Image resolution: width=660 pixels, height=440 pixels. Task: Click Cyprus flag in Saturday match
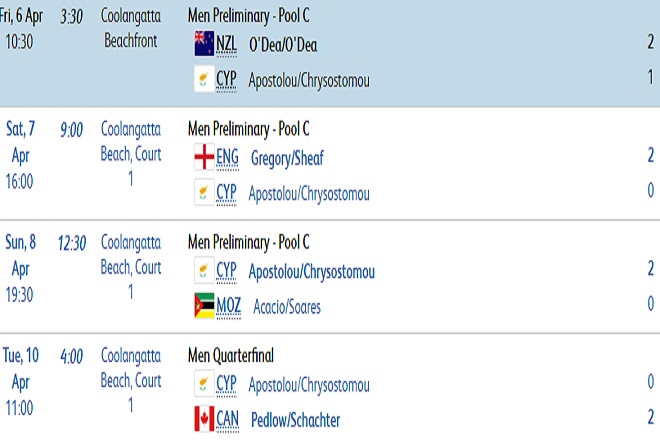click(x=203, y=192)
